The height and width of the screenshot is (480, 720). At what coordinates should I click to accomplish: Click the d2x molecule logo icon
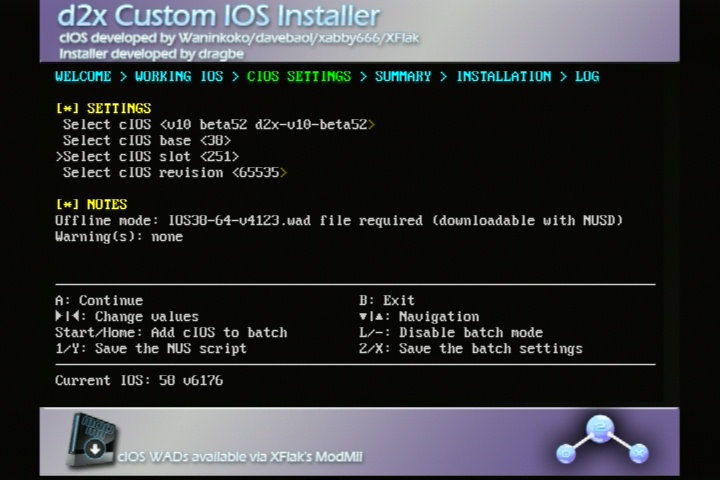602,440
